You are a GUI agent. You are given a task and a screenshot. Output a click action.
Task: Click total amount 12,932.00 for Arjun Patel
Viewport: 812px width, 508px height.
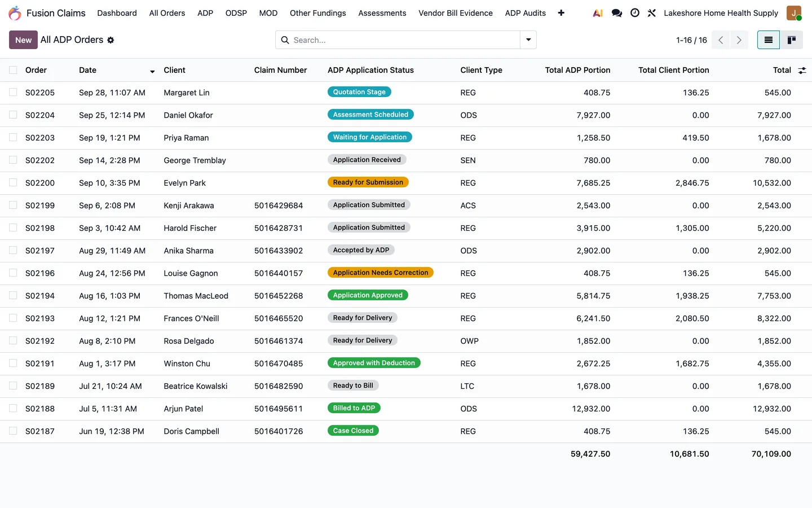click(x=772, y=409)
